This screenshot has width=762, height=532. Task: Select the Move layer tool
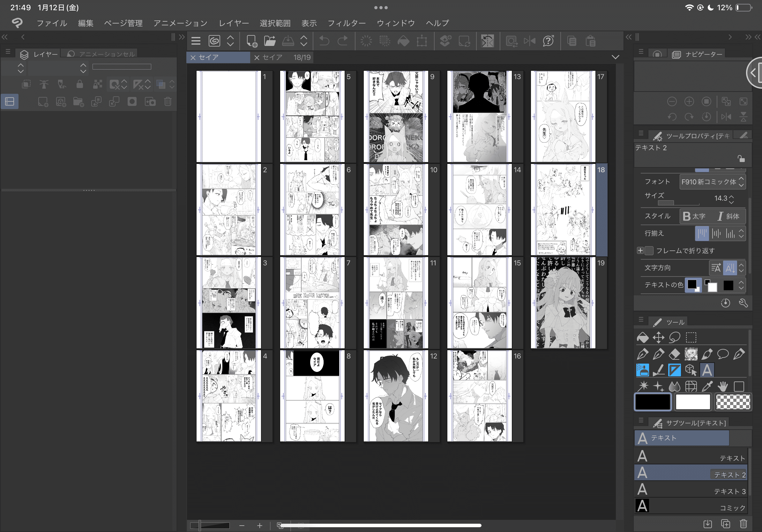658,338
